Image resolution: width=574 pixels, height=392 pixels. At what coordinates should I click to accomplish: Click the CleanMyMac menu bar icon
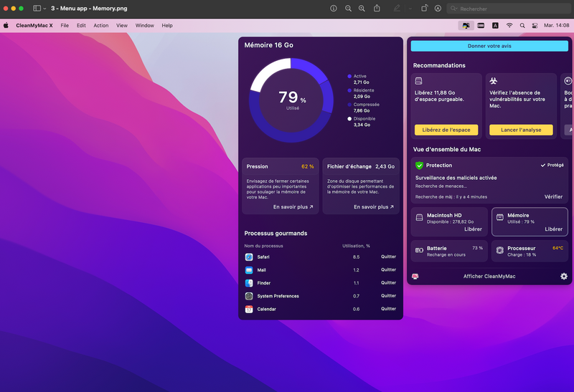coord(466,25)
